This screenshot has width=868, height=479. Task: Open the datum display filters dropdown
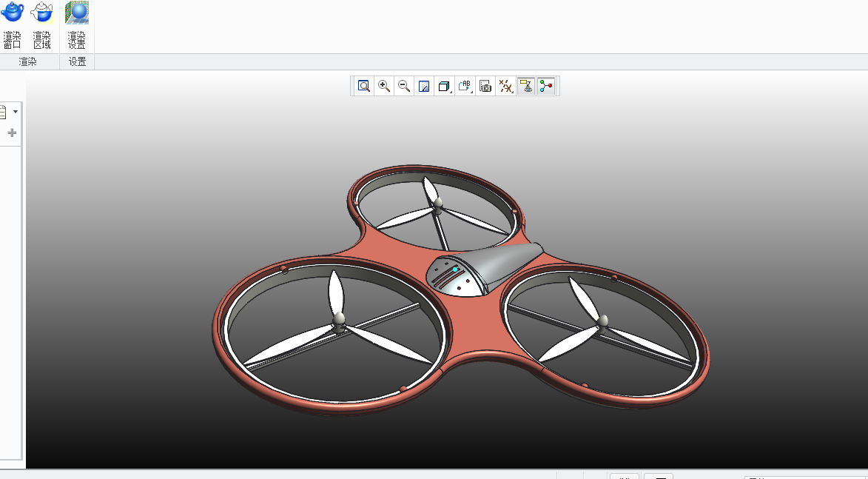tap(505, 86)
